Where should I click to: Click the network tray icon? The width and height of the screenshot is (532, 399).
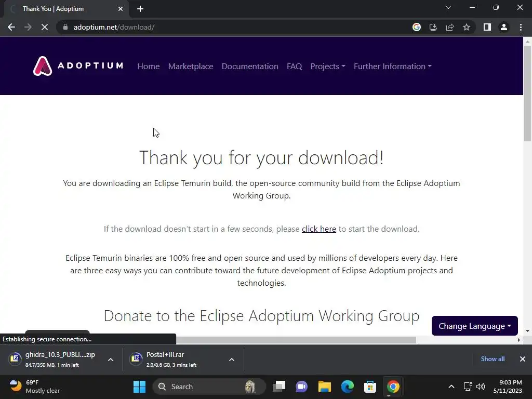click(468, 387)
